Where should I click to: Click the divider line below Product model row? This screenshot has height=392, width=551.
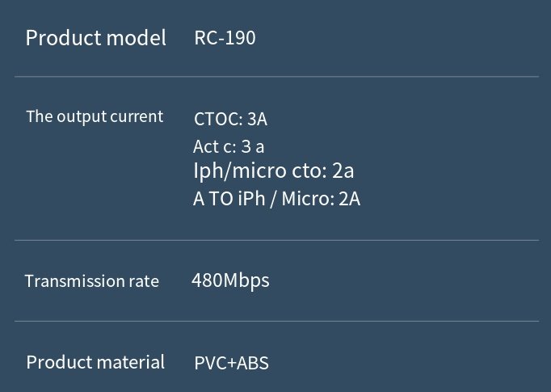coord(276,77)
